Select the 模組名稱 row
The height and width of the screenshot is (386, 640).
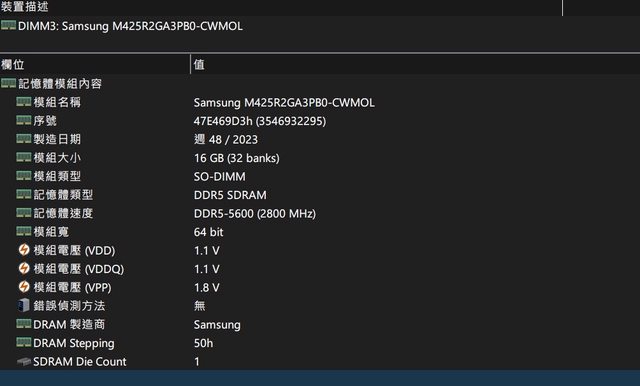tap(320, 102)
